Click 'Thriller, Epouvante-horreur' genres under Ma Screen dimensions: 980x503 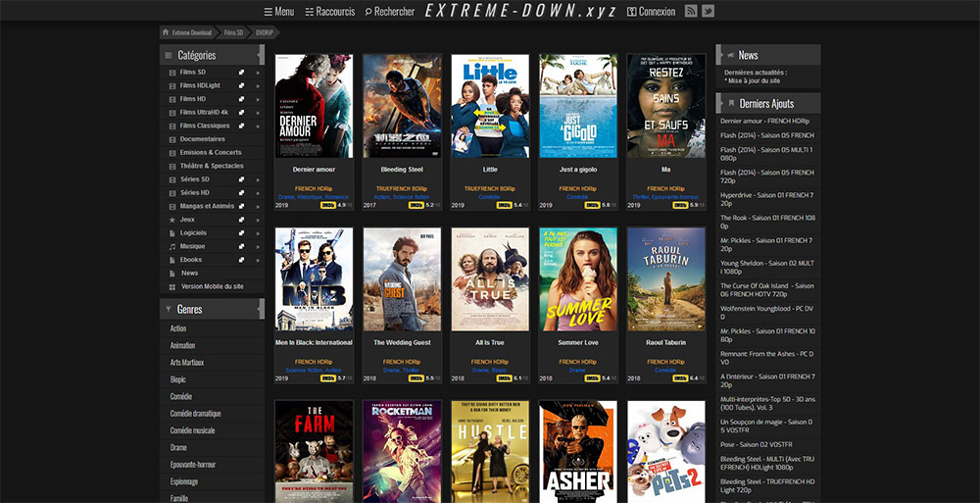pyautogui.click(x=666, y=197)
